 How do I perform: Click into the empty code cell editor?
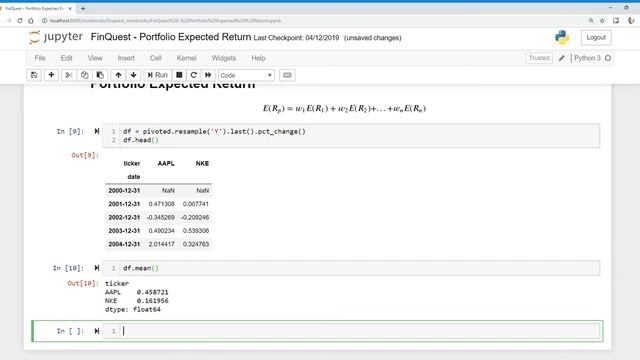[360, 331]
